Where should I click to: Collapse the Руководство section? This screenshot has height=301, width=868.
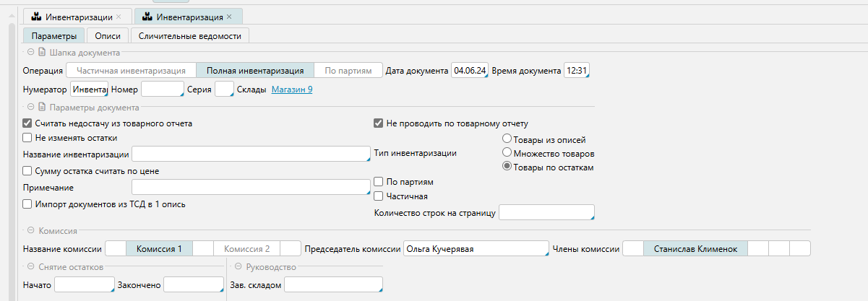click(236, 267)
